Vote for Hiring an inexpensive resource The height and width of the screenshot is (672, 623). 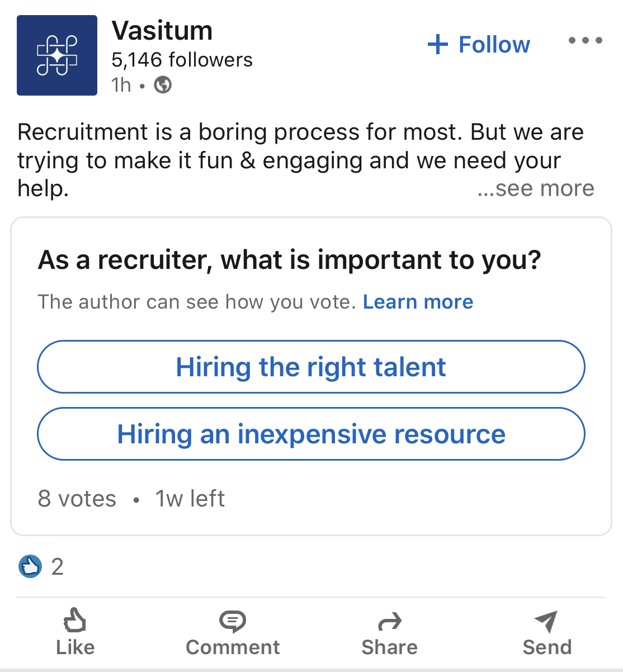pos(311,434)
